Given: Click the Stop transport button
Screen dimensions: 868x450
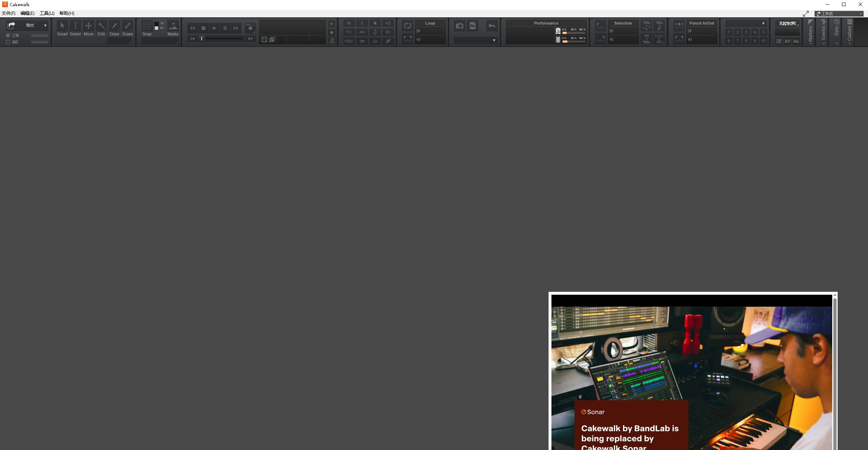Looking at the screenshot, I should click(x=203, y=28).
